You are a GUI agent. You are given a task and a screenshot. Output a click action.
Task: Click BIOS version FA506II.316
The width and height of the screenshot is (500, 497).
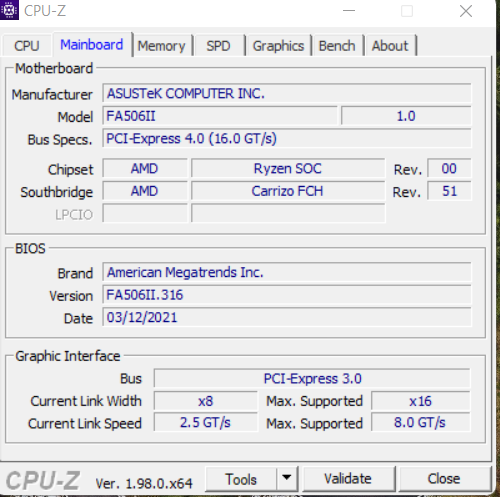[287, 295]
